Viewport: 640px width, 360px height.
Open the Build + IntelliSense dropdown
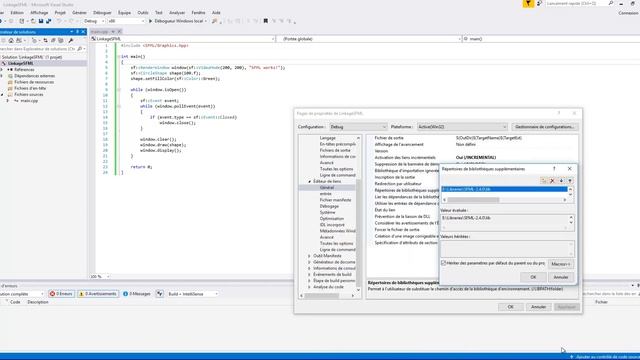coord(193,294)
